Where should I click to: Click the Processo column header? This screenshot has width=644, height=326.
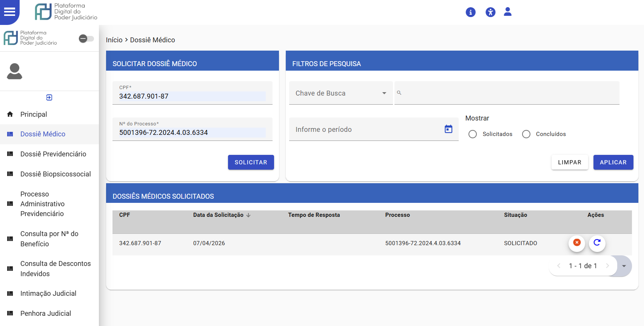(x=397, y=215)
